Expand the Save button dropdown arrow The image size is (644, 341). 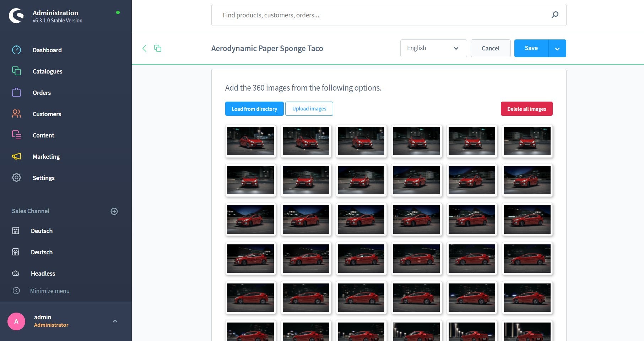pos(557,49)
